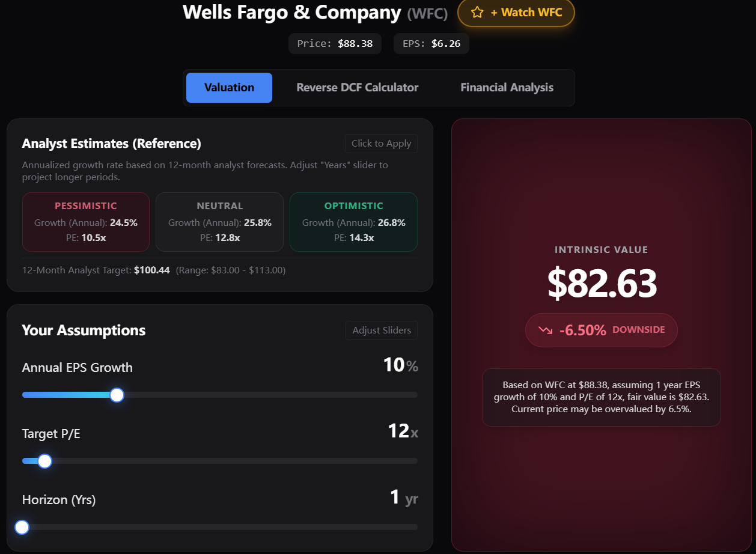The image size is (756, 554).
Task: Add WFC to watchlist via Watch button label
Action: click(x=526, y=12)
